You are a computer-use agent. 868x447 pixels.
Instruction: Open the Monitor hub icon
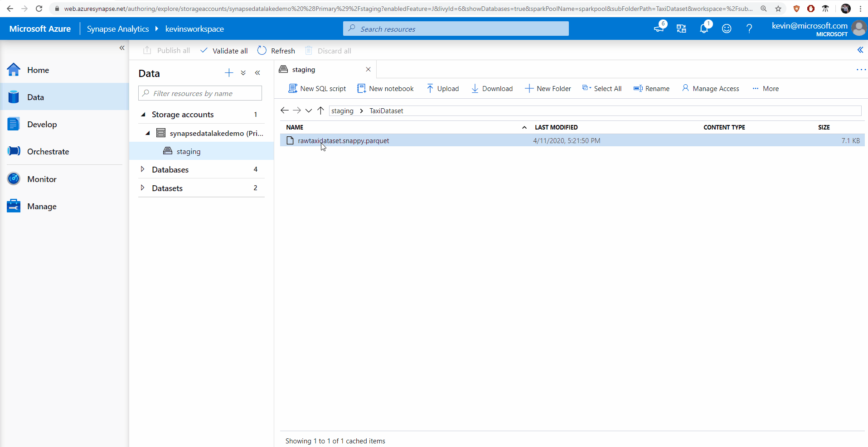[x=14, y=179]
